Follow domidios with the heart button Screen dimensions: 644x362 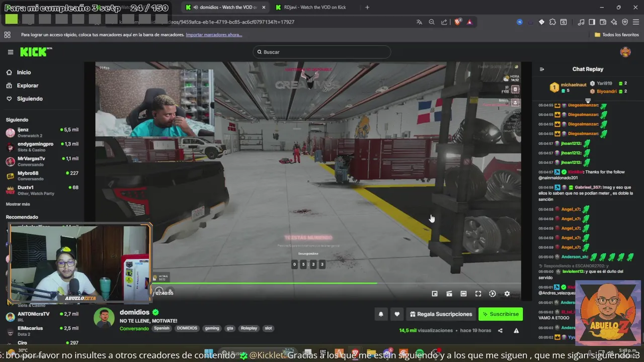point(397,314)
